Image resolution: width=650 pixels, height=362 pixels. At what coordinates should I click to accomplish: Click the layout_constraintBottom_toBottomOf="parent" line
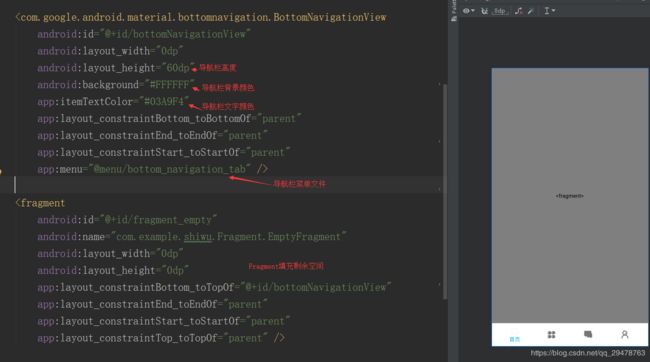click(169, 119)
